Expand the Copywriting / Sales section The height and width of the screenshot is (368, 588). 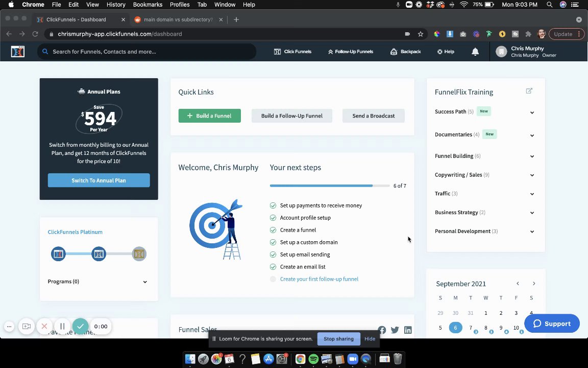click(x=532, y=175)
